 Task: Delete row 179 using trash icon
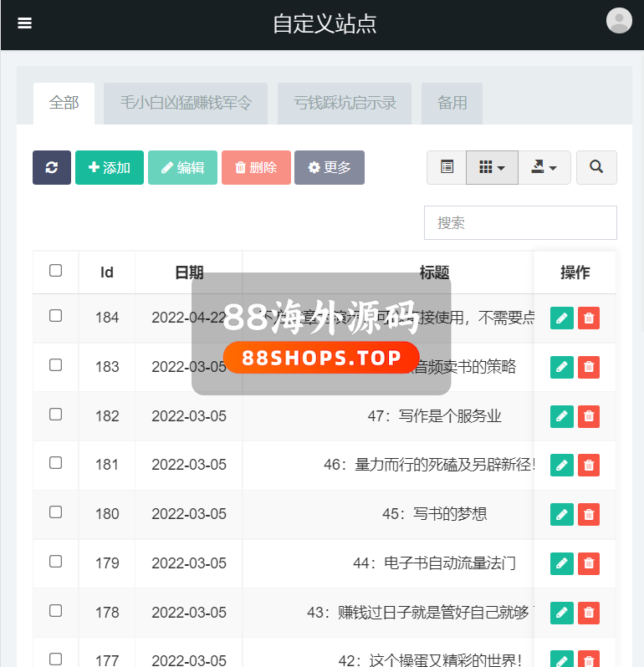coord(589,563)
